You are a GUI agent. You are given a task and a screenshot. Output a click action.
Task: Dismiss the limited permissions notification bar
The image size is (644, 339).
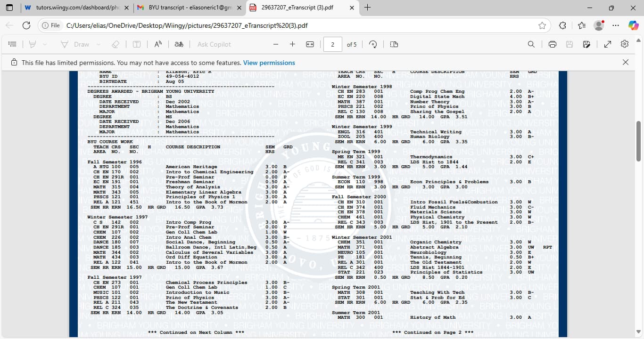click(625, 62)
